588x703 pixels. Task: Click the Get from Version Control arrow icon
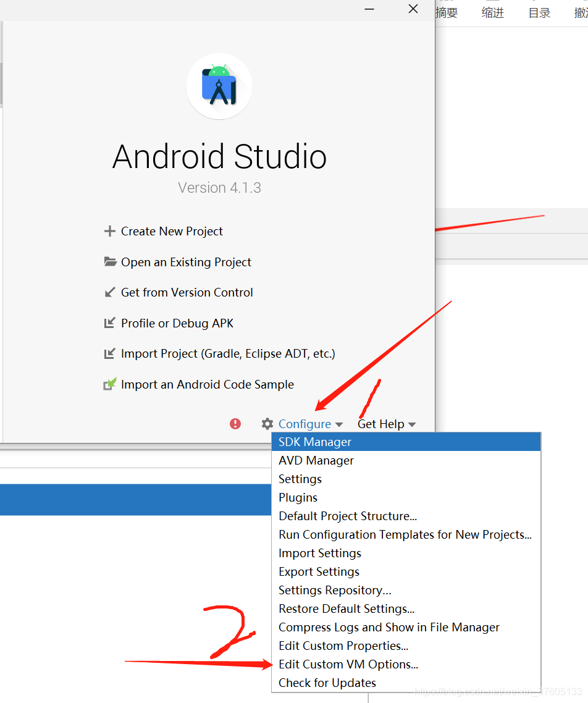pos(109,292)
